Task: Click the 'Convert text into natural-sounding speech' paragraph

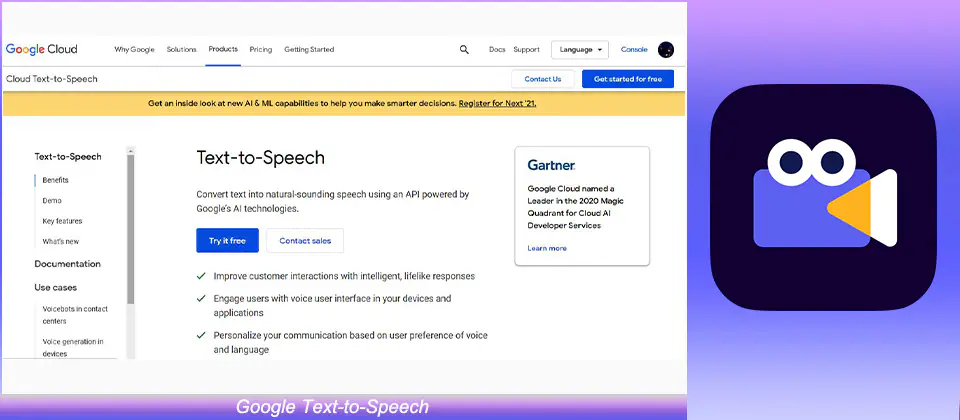Action: (x=332, y=201)
